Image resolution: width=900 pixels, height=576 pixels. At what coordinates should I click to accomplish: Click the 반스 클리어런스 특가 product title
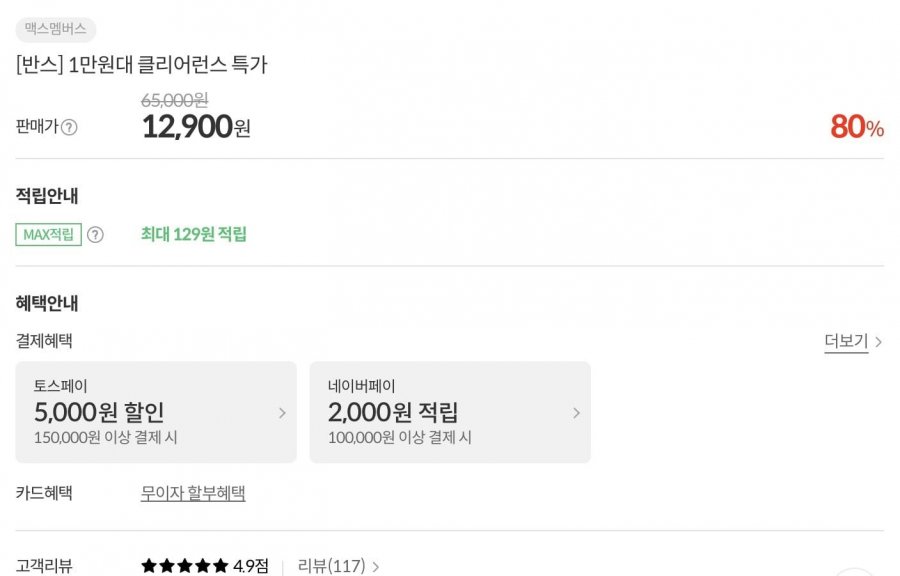click(x=142, y=65)
